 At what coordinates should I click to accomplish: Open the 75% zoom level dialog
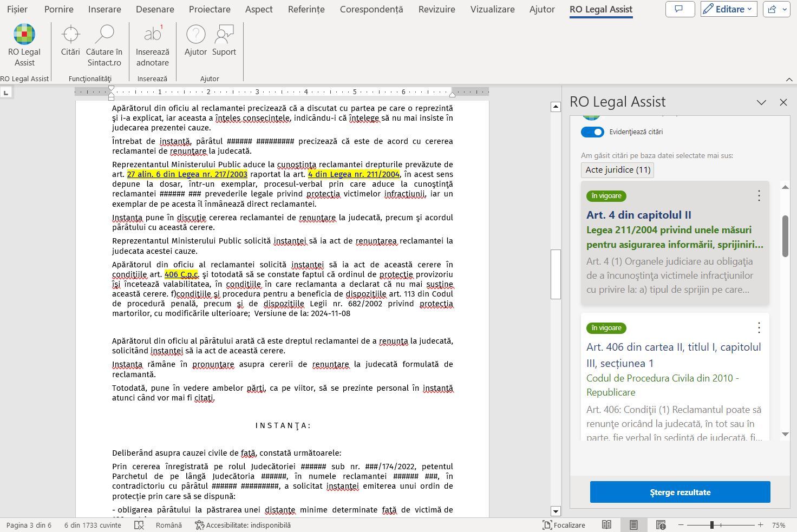[x=779, y=525]
